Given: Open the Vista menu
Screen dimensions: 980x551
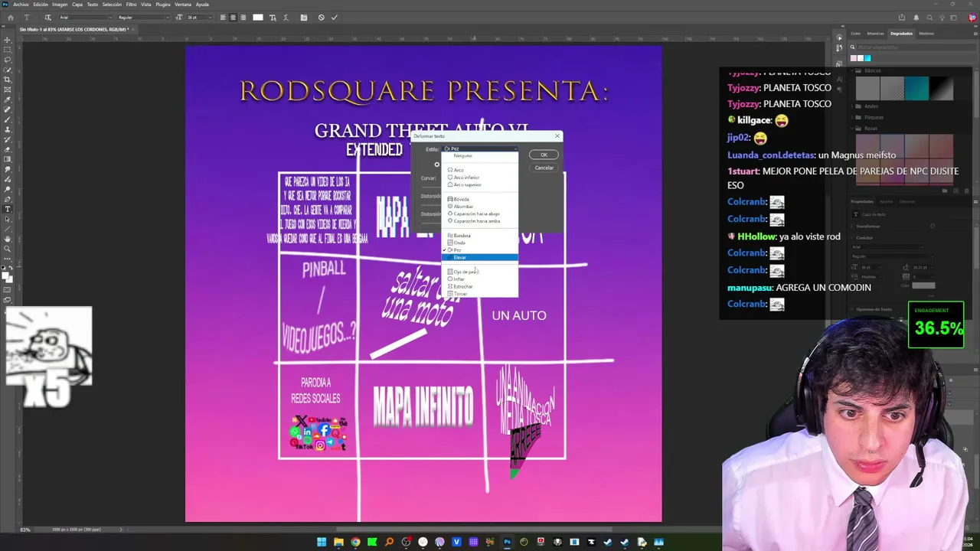Looking at the screenshot, I should coord(146,5).
